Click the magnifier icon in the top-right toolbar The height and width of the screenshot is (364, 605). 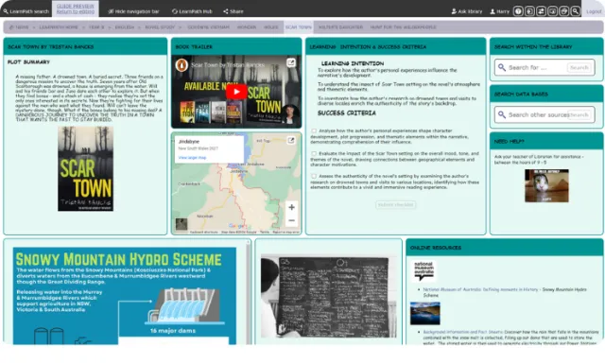point(575,11)
